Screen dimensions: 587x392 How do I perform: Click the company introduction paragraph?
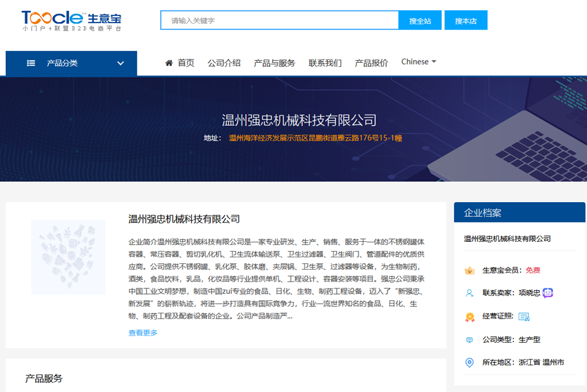(x=276, y=279)
